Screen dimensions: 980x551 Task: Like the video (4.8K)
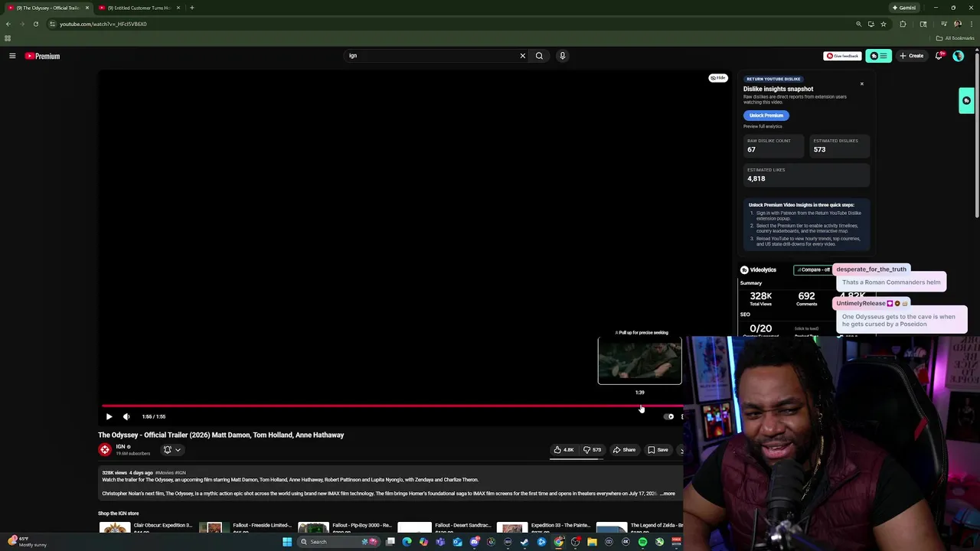564,450
